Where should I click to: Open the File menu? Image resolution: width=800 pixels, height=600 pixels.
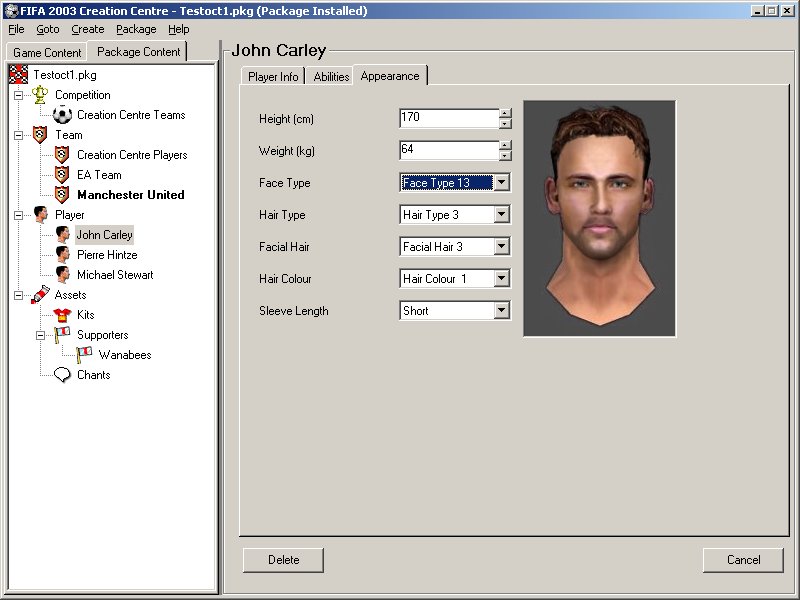click(x=16, y=30)
